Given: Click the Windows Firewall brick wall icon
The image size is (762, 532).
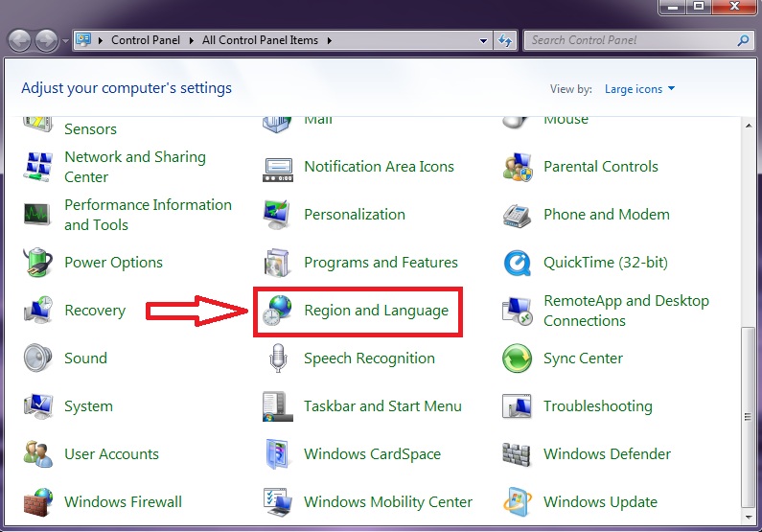Looking at the screenshot, I should pos(38,502).
